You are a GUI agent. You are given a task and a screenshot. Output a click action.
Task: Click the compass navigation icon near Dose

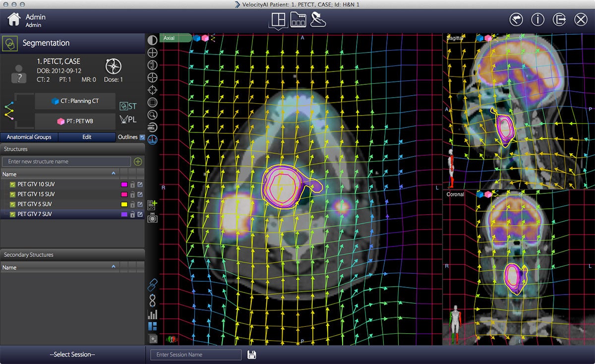(113, 67)
